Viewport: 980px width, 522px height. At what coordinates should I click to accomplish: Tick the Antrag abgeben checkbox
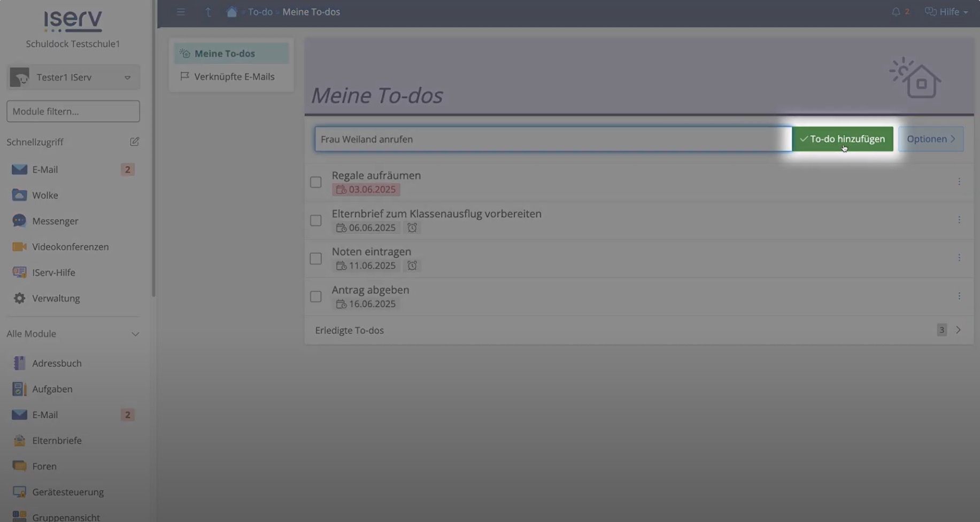(316, 297)
